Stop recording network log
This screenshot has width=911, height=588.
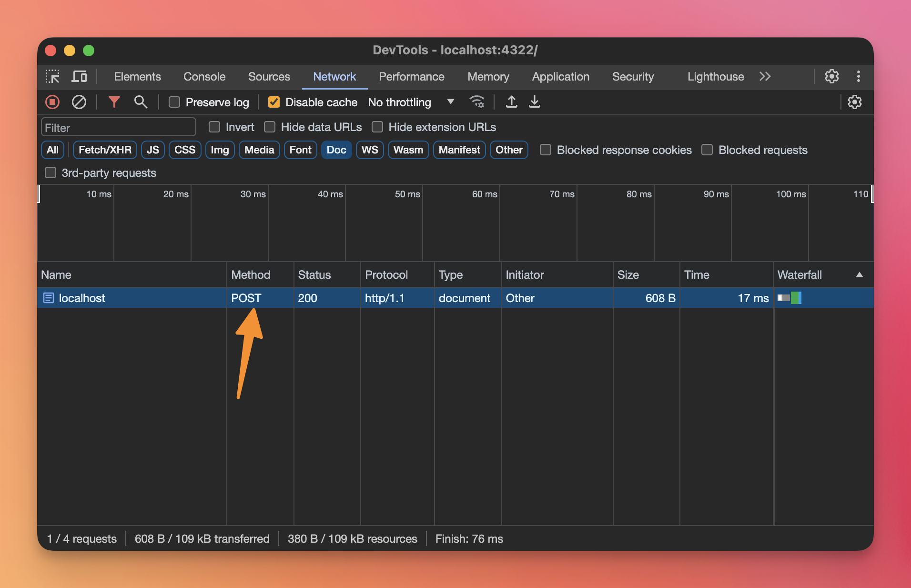(52, 102)
